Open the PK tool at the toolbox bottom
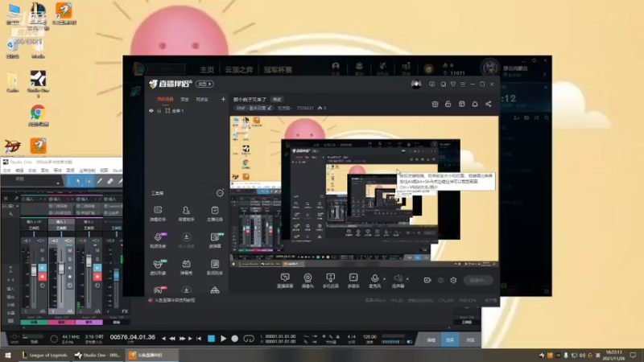Image resolution: width=644 pixels, height=362 pixels. (159, 290)
